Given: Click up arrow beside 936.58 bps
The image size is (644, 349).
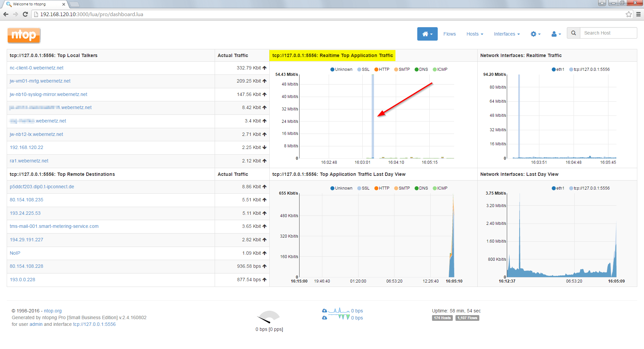Looking at the screenshot, I should coord(265,266).
